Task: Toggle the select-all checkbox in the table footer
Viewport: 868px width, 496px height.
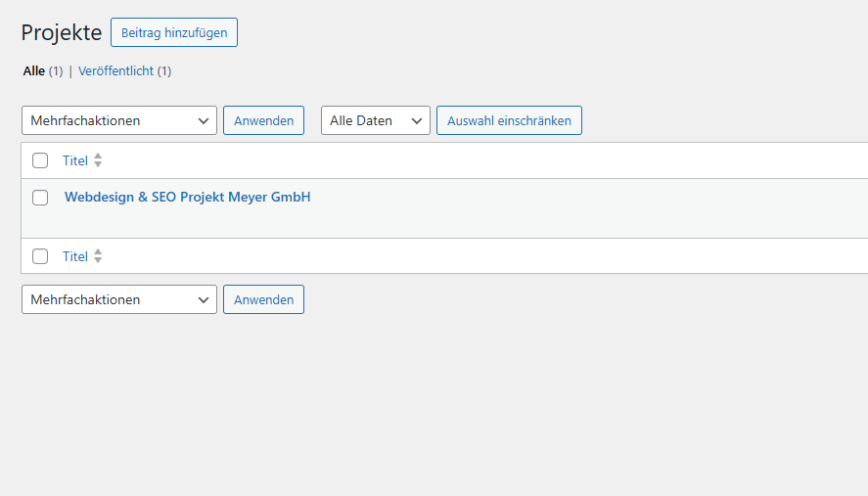Action: click(x=40, y=256)
